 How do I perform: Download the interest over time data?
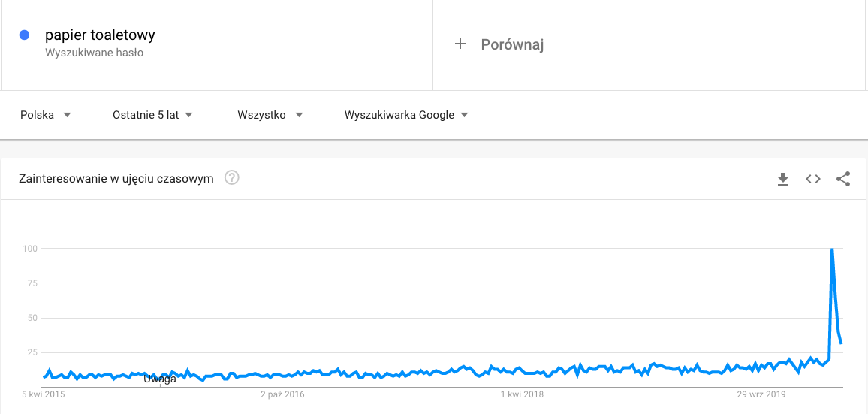(782, 179)
